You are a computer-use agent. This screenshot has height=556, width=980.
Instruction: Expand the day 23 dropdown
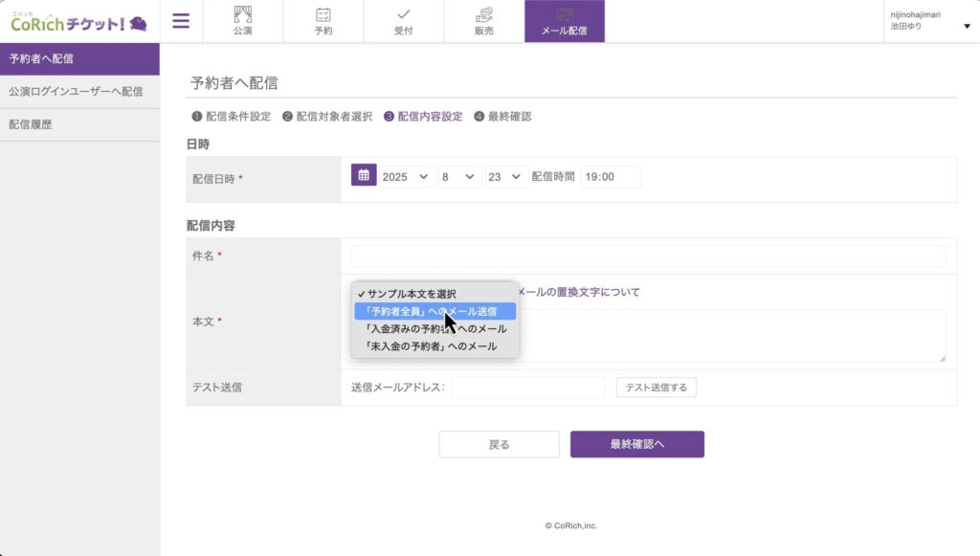coord(506,177)
